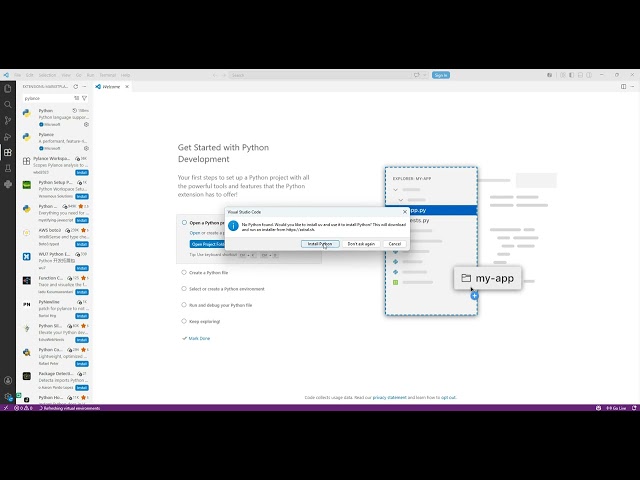Open Source Control in the activity bar
Image resolution: width=640 pixels, height=480 pixels.
point(8,120)
